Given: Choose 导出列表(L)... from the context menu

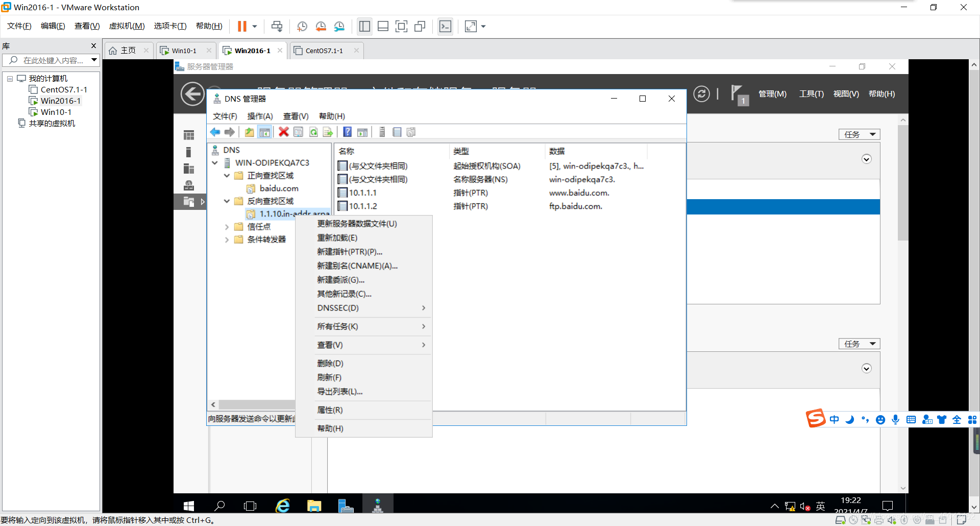Looking at the screenshot, I should (x=364, y=392).
